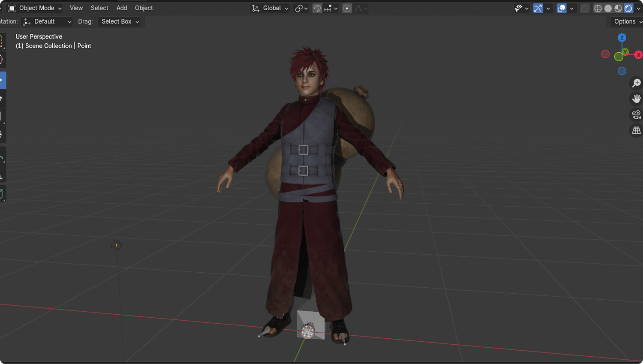Open the Options dropdown
Image resolution: width=643 pixels, height=364 pixels.
coord(627,21)
